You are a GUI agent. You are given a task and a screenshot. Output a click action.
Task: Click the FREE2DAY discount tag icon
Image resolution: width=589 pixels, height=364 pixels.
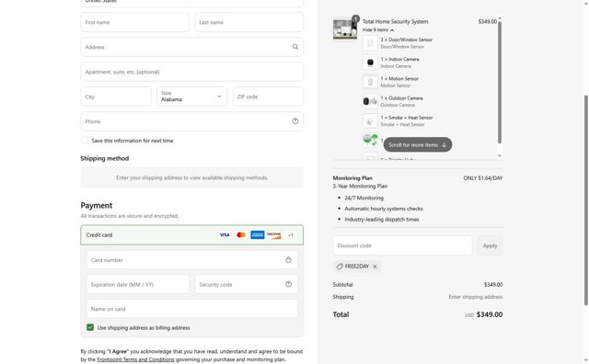tap(340, 267)
